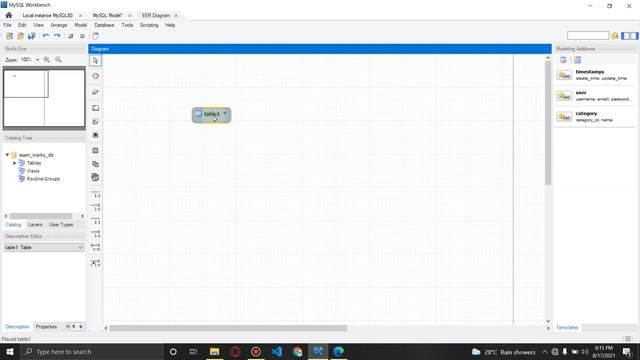Select Routine Groups in catalog tree
This screenshot has width=640, height=360.
point(43,179)
